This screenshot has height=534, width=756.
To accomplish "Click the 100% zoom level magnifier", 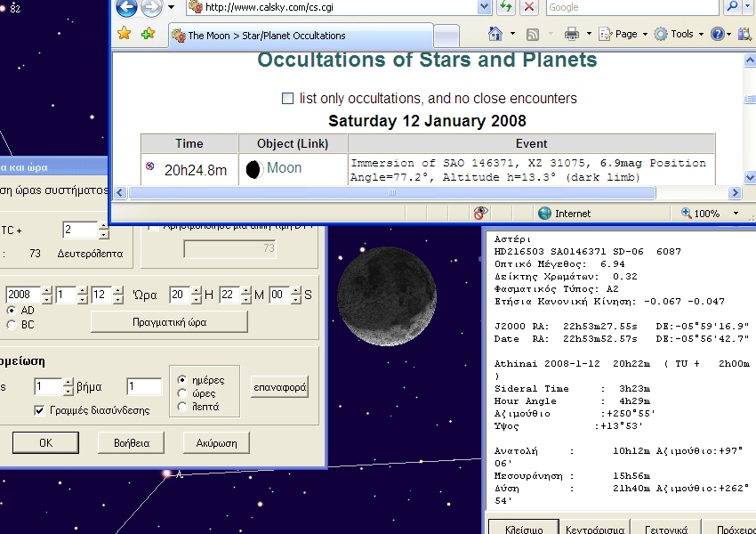I will [686, 213].
